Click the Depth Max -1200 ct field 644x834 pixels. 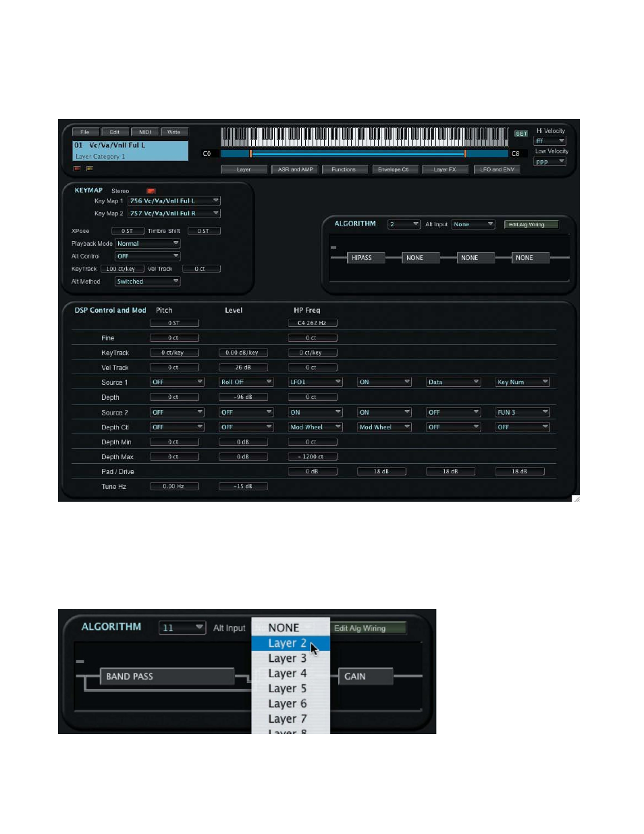pos(313,457)
